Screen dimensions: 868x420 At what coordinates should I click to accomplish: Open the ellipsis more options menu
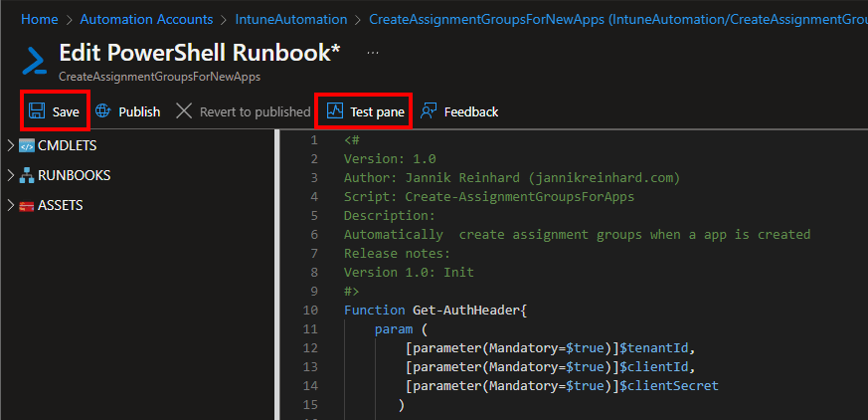(x=373, y=52)
